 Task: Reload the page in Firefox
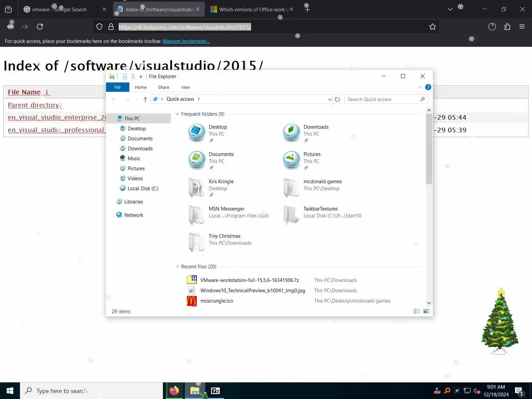pos(40,27)
